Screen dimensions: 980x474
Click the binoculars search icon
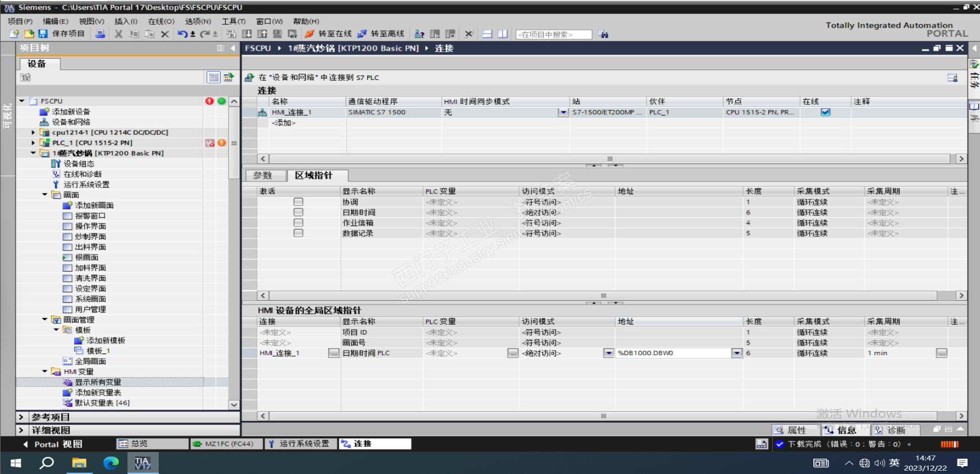[603, 34]
